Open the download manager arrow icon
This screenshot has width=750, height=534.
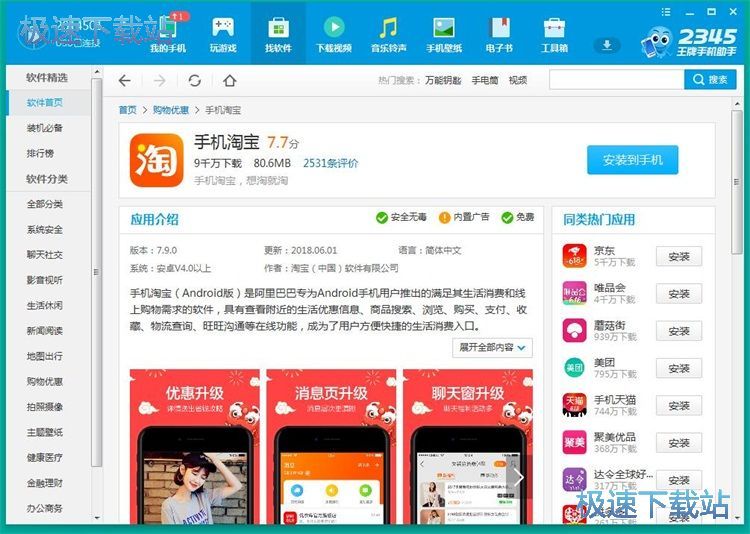(607, 45)
